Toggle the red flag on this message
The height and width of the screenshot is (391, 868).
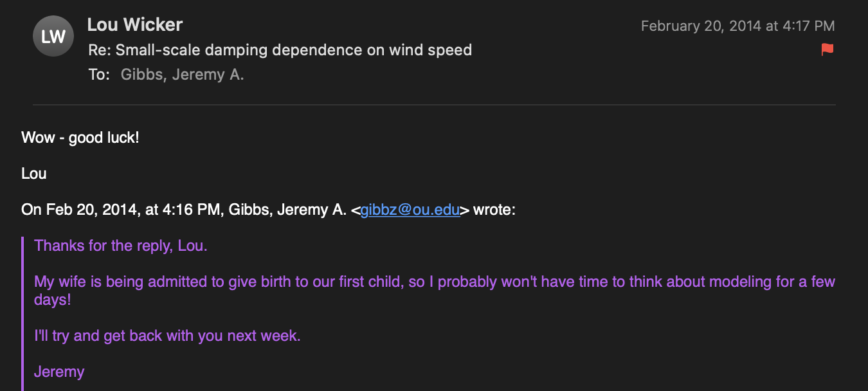[827, 50]
